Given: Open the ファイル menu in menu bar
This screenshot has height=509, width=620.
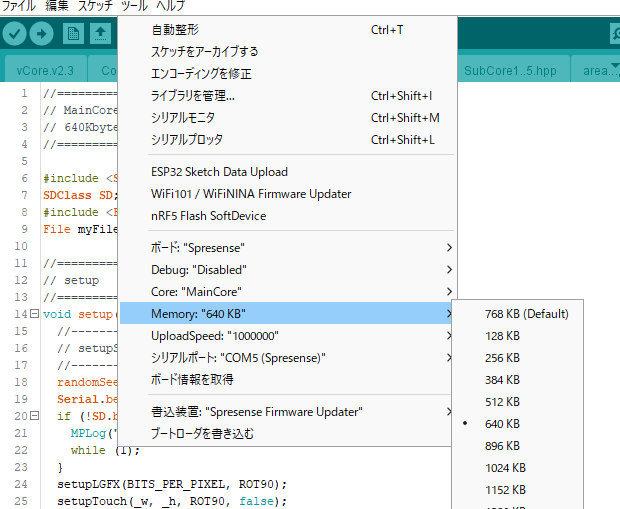Looking at the screenshot, I should coord(18,6).
